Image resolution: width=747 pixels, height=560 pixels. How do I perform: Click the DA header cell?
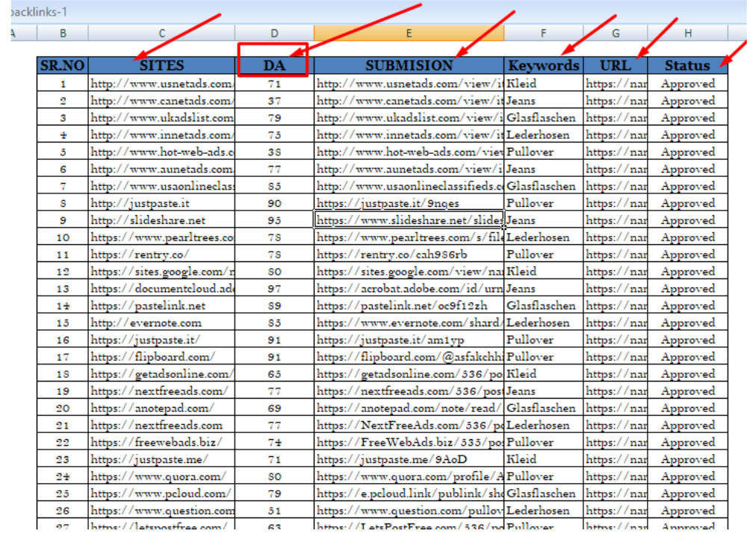coord(274,65)
